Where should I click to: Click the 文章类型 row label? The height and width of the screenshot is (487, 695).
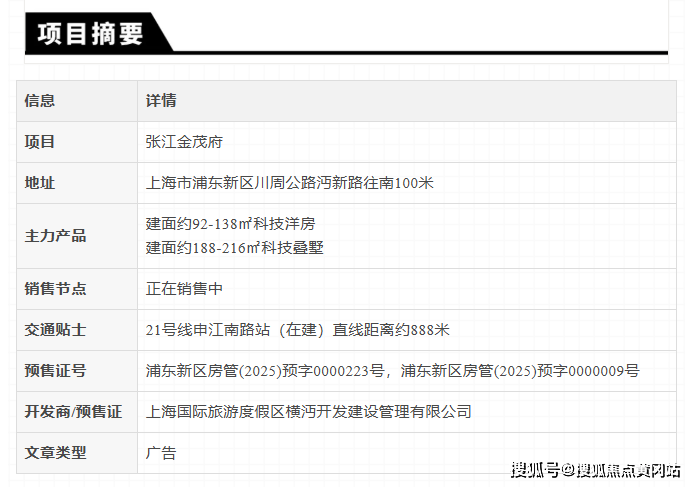click(x=55, y=452)
